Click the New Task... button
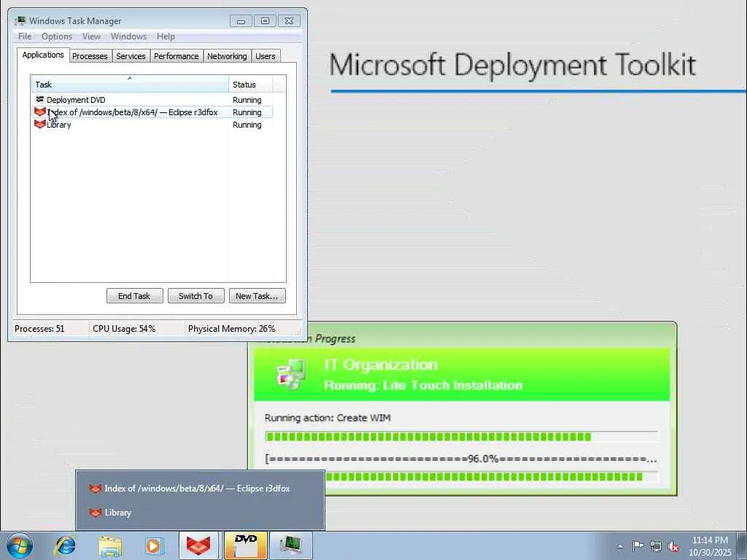The width and height of the screenshot is (747, 560). click(x=257, y=296)
